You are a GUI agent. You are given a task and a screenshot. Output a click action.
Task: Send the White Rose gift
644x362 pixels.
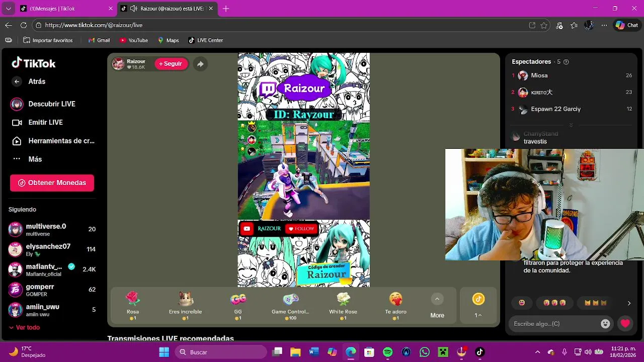(x=343, y=305)
